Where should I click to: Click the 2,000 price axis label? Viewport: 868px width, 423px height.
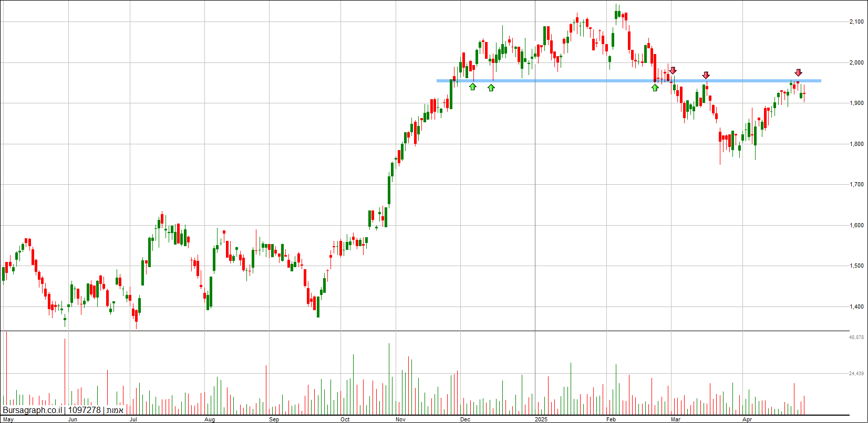(x=856, y=63)
